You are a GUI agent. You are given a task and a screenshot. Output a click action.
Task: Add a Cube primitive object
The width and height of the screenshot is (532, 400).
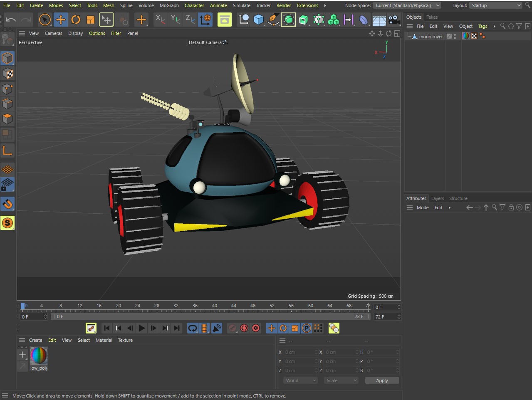258,20
